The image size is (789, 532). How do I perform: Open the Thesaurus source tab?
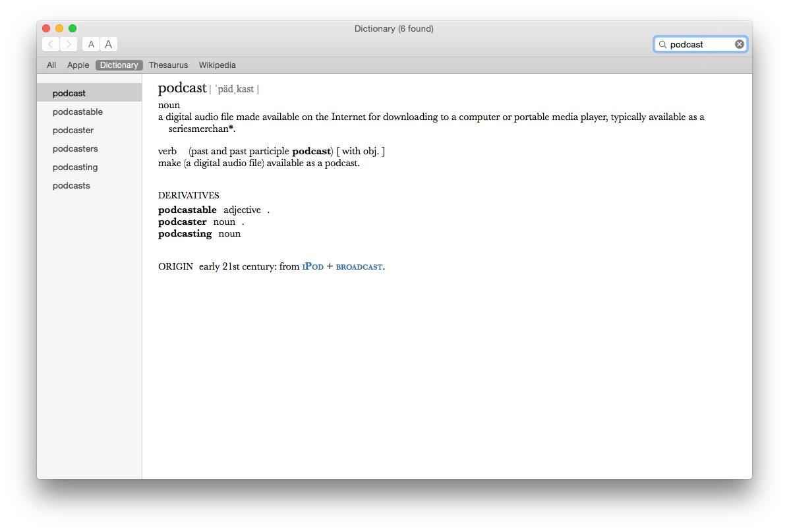pyautogui.click(x=168, y=65)
